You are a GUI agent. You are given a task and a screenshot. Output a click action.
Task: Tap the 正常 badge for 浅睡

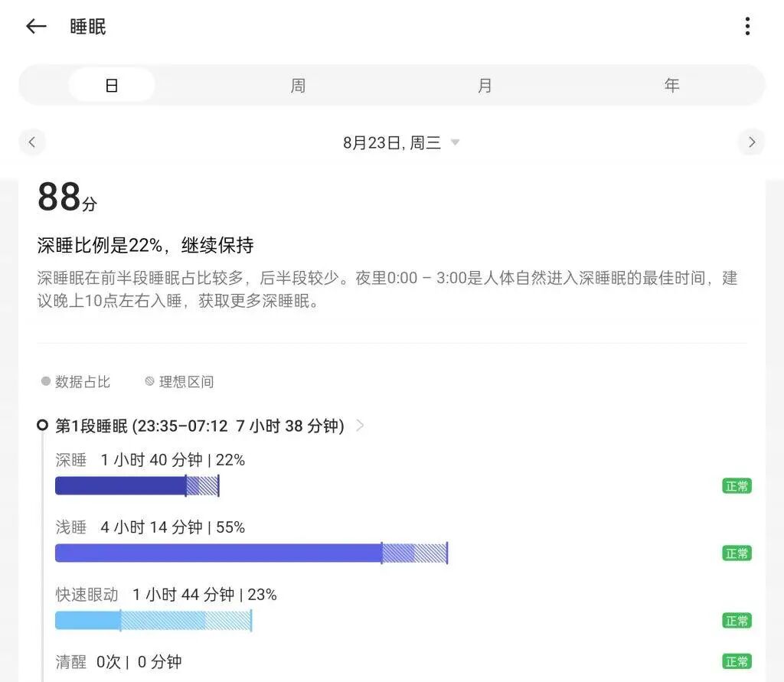pyautogui.click(x=737, y=553)
